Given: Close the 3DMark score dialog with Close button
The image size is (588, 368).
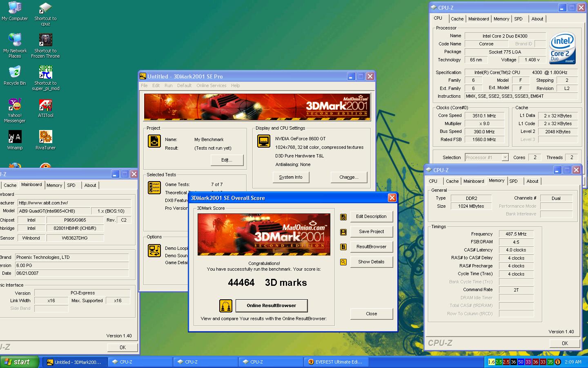Looking at the screenshot, I should [371, 314].
